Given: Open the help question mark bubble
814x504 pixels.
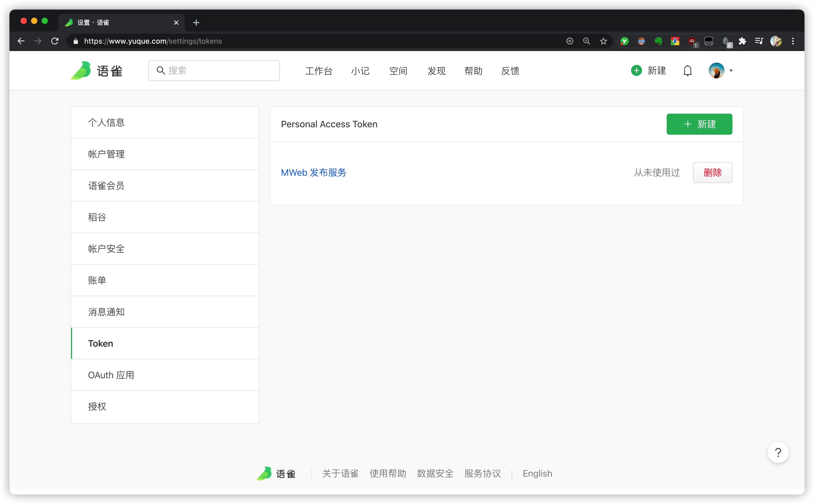Looking at the screenshot, I should (778, 452).
